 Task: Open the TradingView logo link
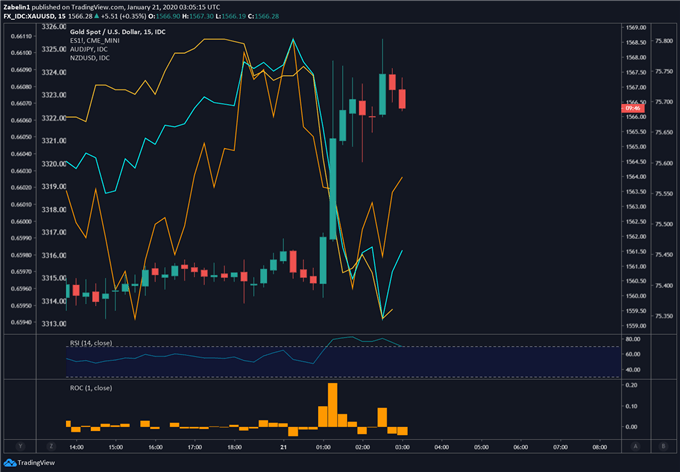coord(29,463)
